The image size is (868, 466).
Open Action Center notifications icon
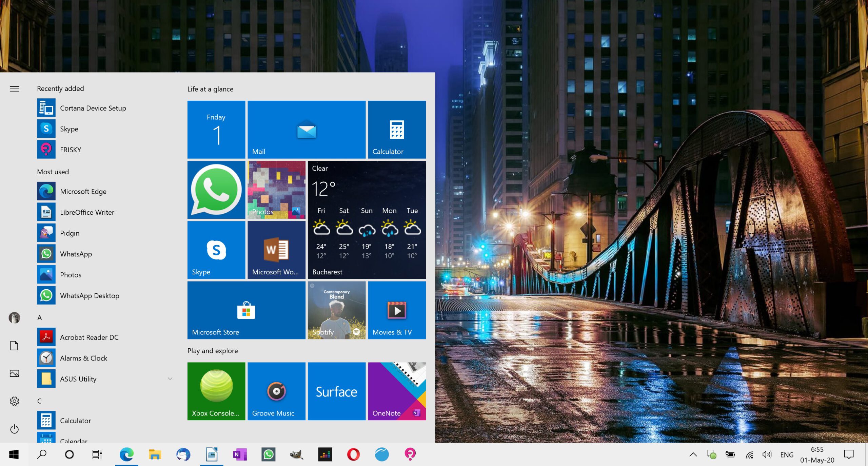[x=849, y=454]
